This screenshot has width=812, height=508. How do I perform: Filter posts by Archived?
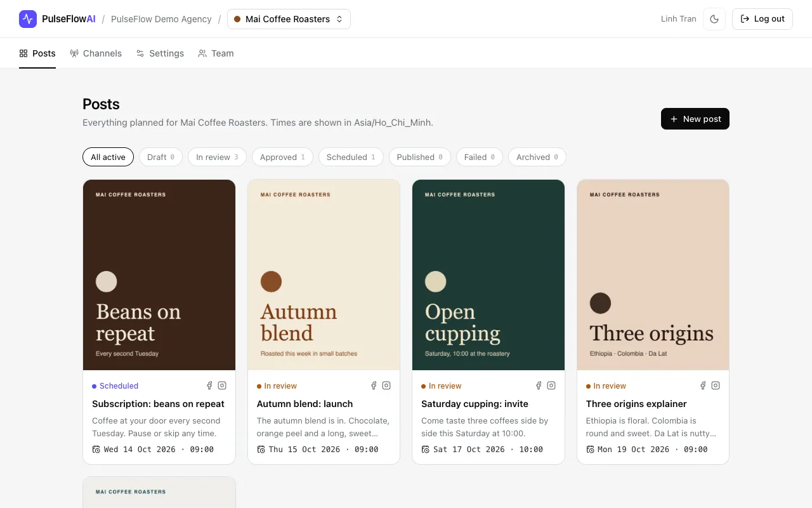[537, 157]
